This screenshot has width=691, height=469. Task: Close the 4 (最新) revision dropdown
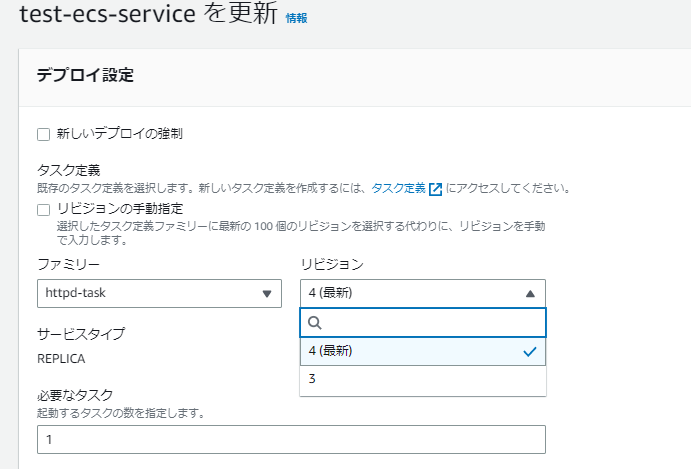pos(423,293)
